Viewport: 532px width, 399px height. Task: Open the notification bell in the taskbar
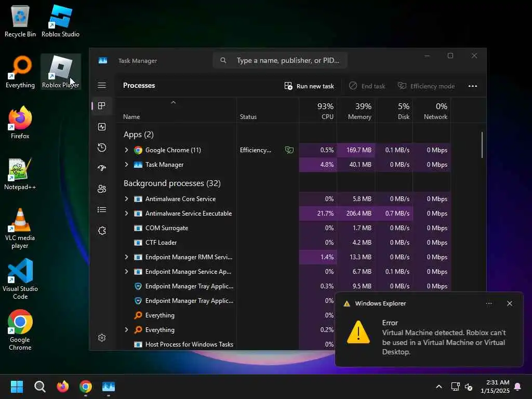point(518,387)
